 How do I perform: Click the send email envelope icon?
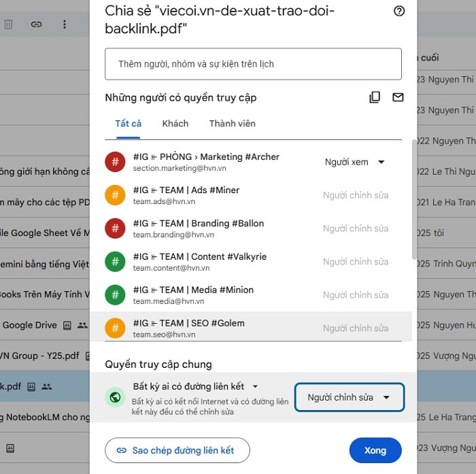tap(398, 97)
